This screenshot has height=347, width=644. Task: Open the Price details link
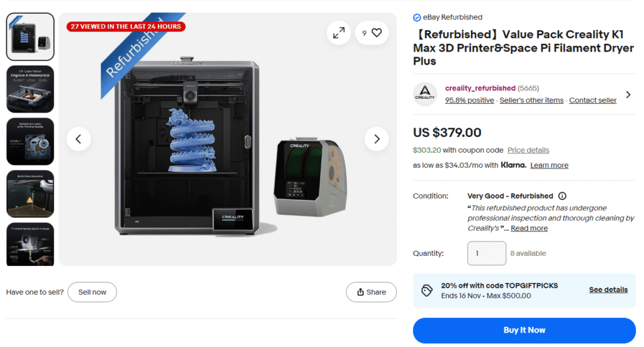click(528, 150)
